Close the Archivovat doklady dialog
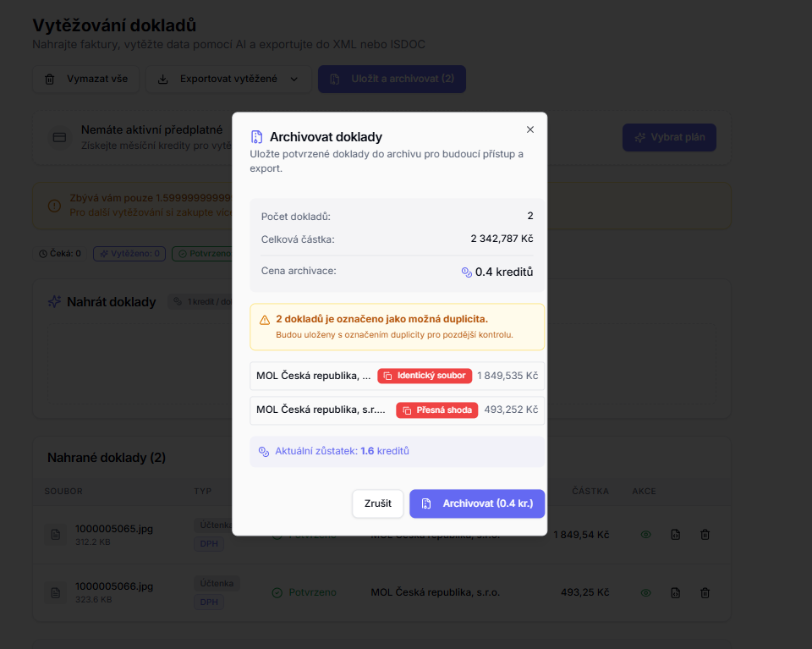812x649 pixels. [530, 129]
